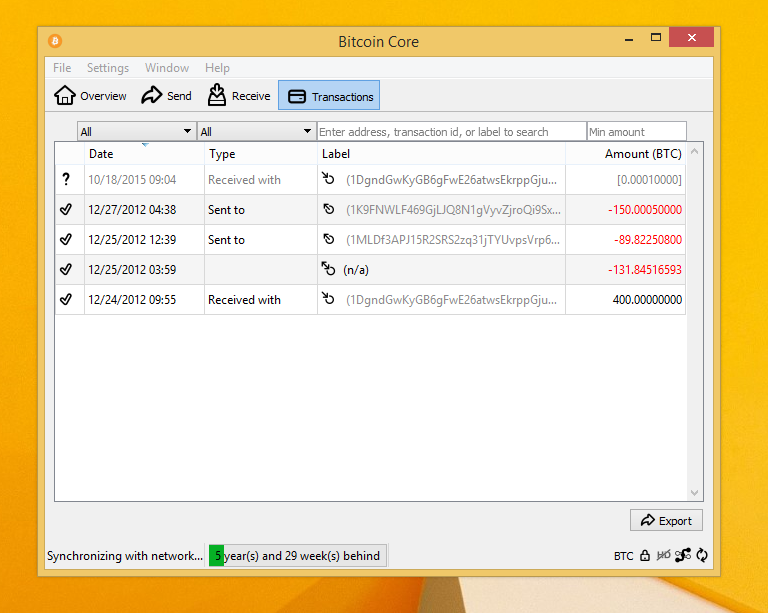Click 'Sent to' in the 12/27/2012 row
This screenshot has width=768, height=613.
(x=226, y=210)
